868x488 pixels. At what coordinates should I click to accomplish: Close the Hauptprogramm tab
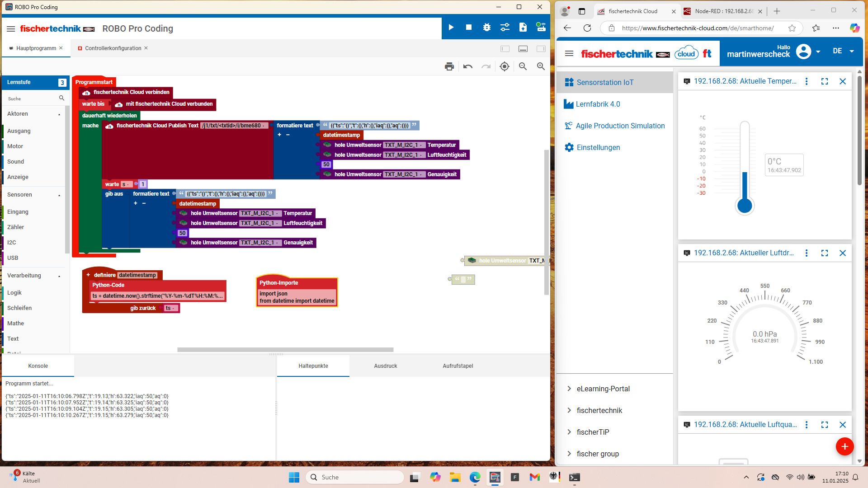(61, 48)
